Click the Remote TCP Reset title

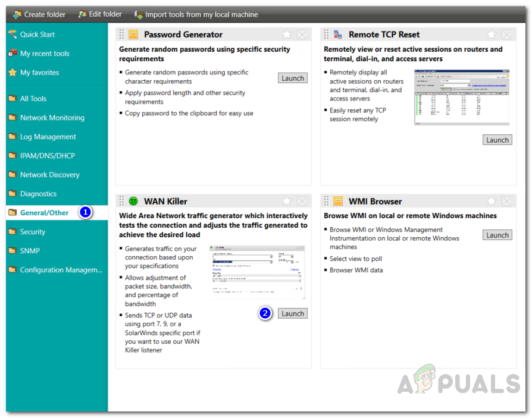(x=384, y=34)
